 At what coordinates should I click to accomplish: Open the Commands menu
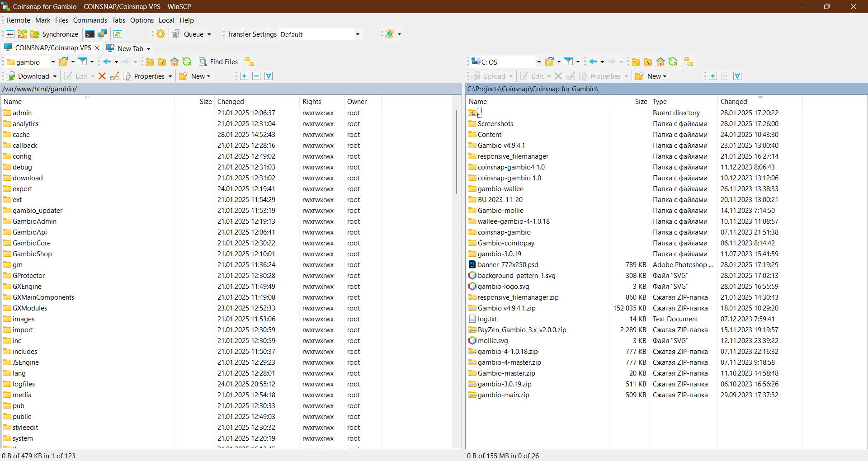(x=90, y=20)
